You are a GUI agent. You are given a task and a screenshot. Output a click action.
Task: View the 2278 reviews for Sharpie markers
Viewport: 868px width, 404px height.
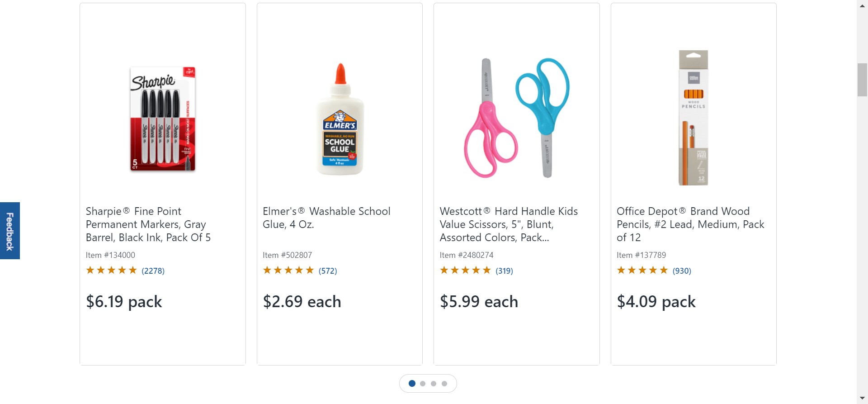pyautogui.click(x=153, y=271)
